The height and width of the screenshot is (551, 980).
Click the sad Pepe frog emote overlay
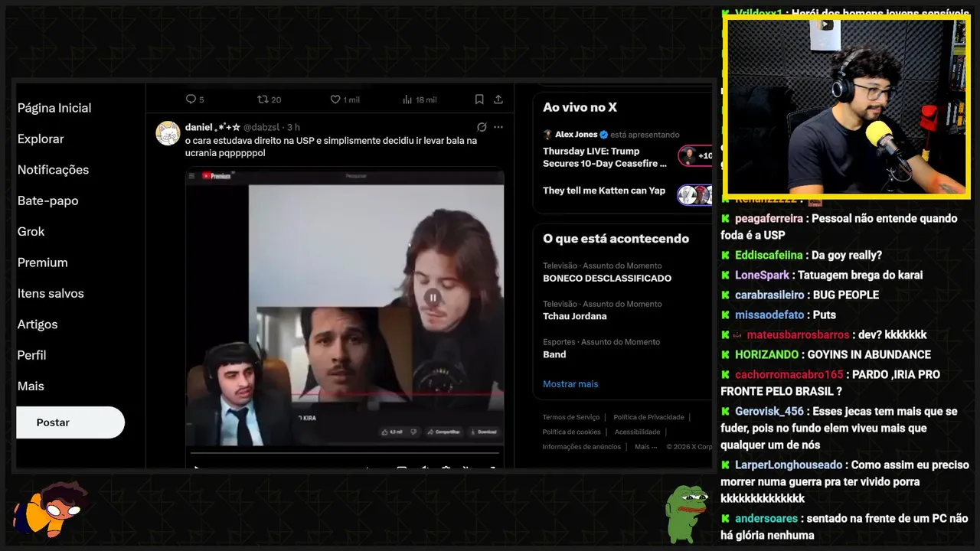tap(686, 514)
